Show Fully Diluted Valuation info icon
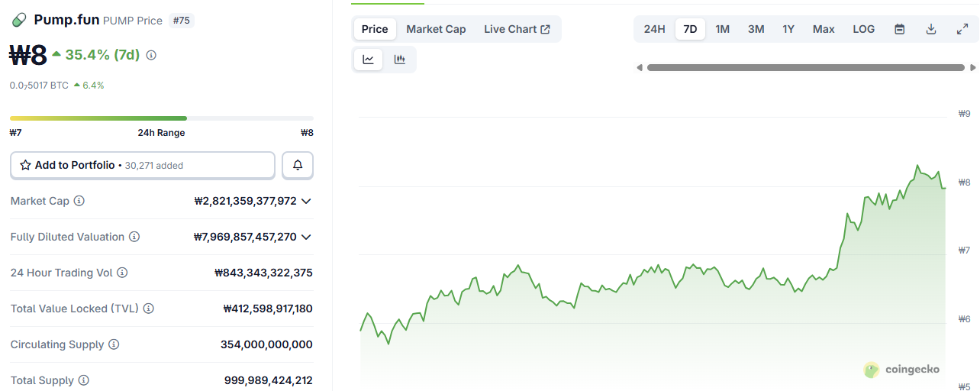 point(134,237)
